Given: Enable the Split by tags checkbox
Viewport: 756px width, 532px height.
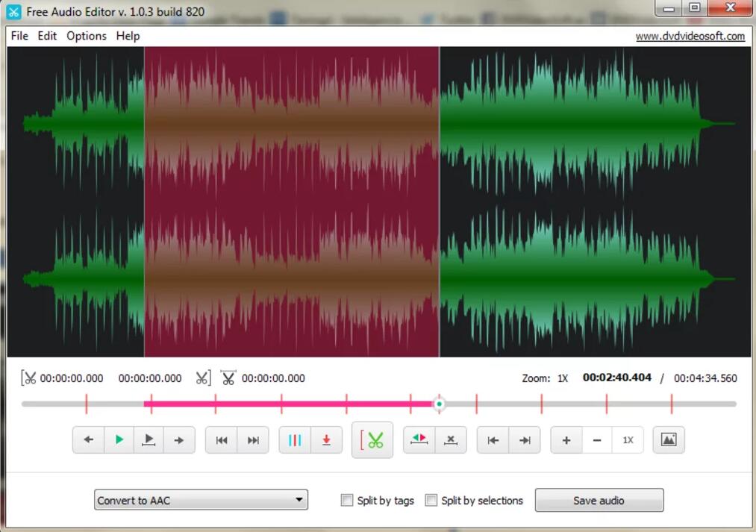Looking at the screenshot, I should (x=347, y=501).
